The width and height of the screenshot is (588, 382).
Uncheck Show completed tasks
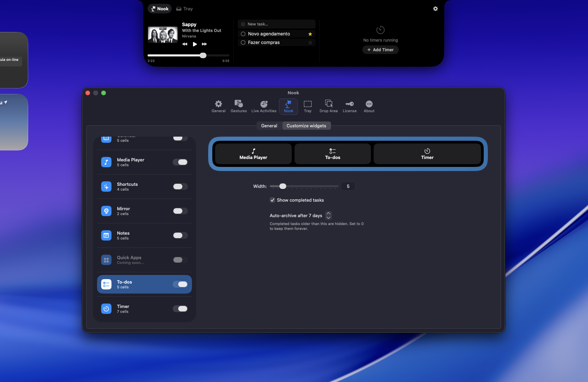[x=272, y=200]
